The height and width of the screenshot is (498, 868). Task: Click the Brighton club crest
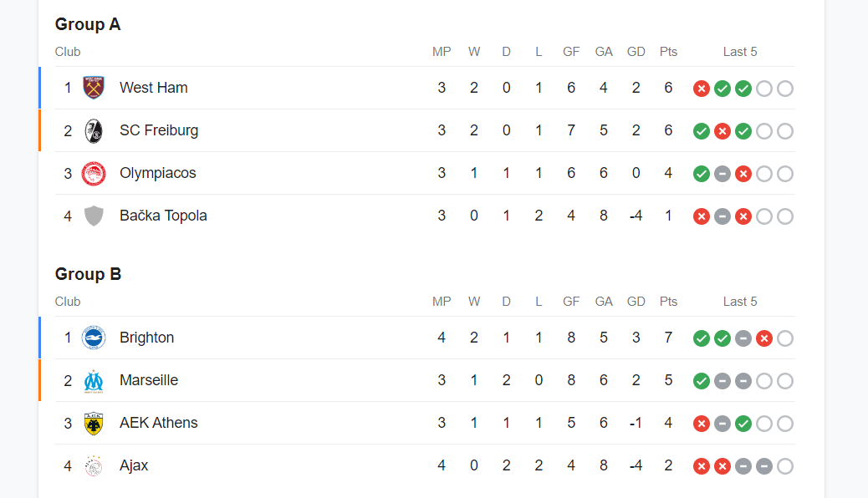[94, 338]
